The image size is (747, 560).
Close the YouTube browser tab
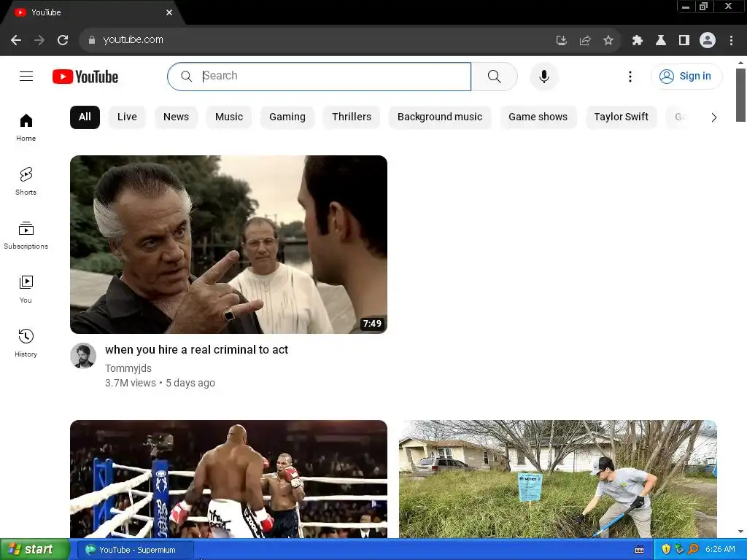coord(169,12)
